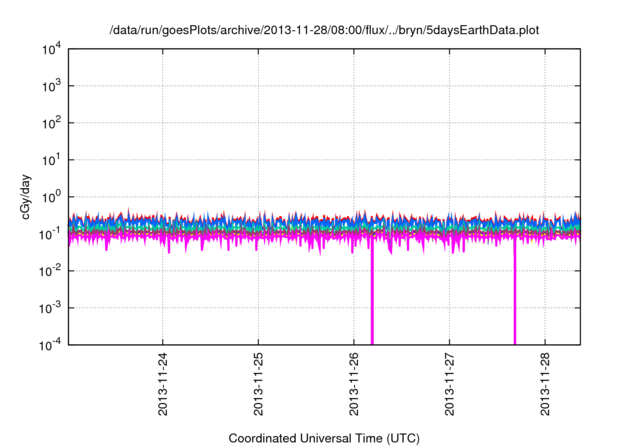Click the 10^3 y-axis tick label
The width and height of the screenshot is (640, 448).
point(50,86)
